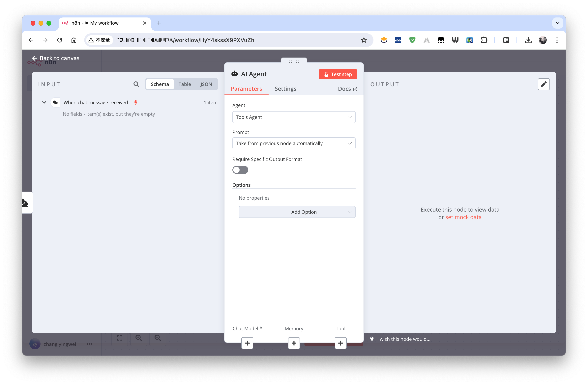Image resolution: width=588 pixels, height=385 pixels.
Task: Click the chat trigger node icon in input
Action: (55, 102)
